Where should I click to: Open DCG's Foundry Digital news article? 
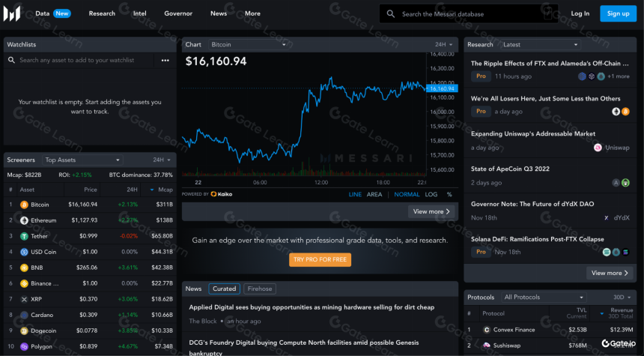coord(304,348)
